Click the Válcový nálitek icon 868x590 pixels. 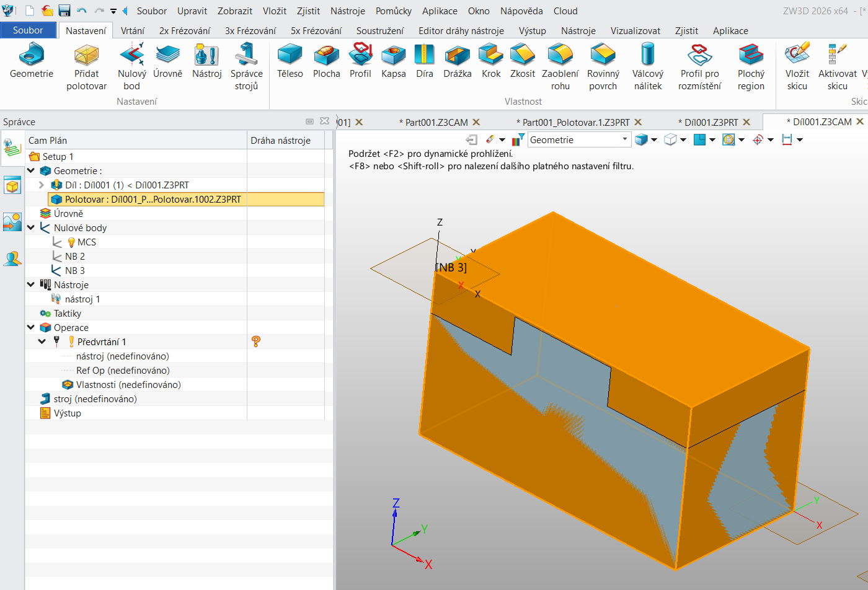coord(648,55)
